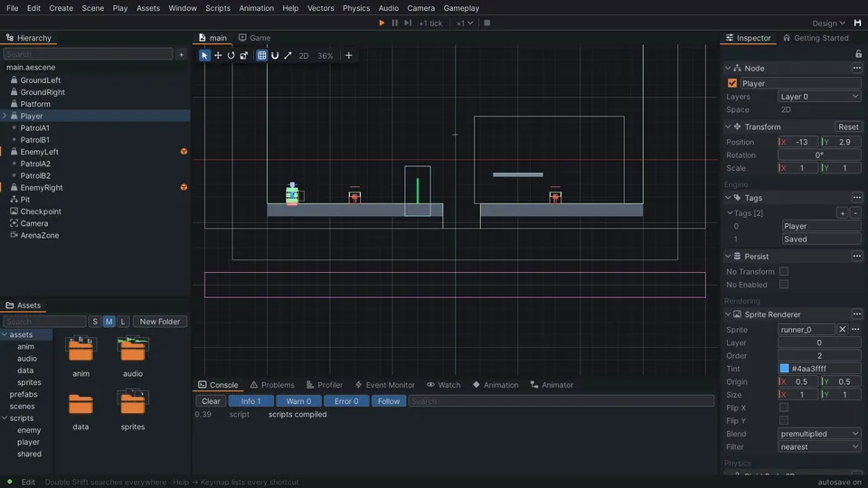Click the 36% zoom level
The image size is (868, 488).
point(325,56)
